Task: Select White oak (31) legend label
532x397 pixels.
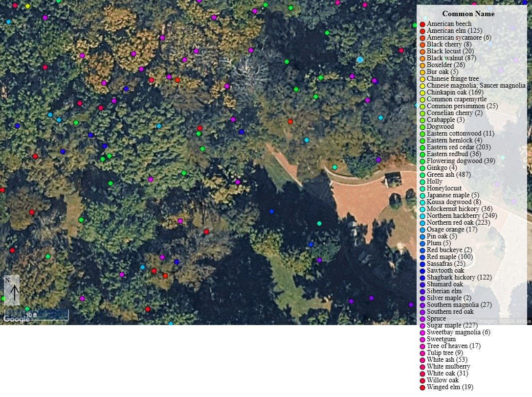Action: click(x=447, y=373)
